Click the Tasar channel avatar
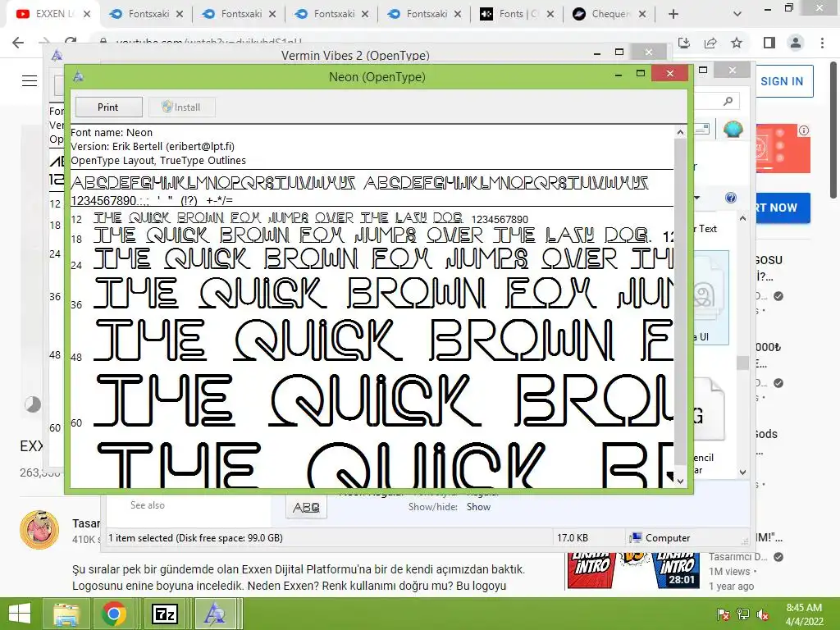 (x=39, y=530)
